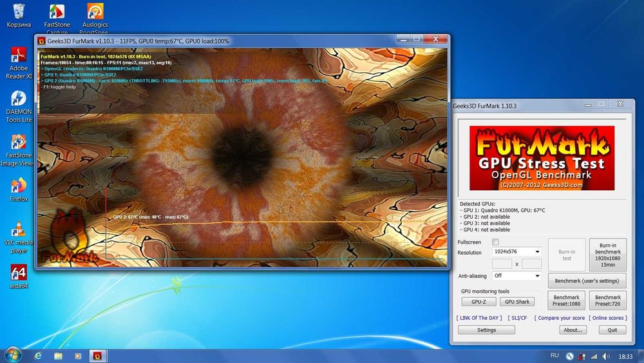Click the custom height input field
644x363 pixels.
531,264
